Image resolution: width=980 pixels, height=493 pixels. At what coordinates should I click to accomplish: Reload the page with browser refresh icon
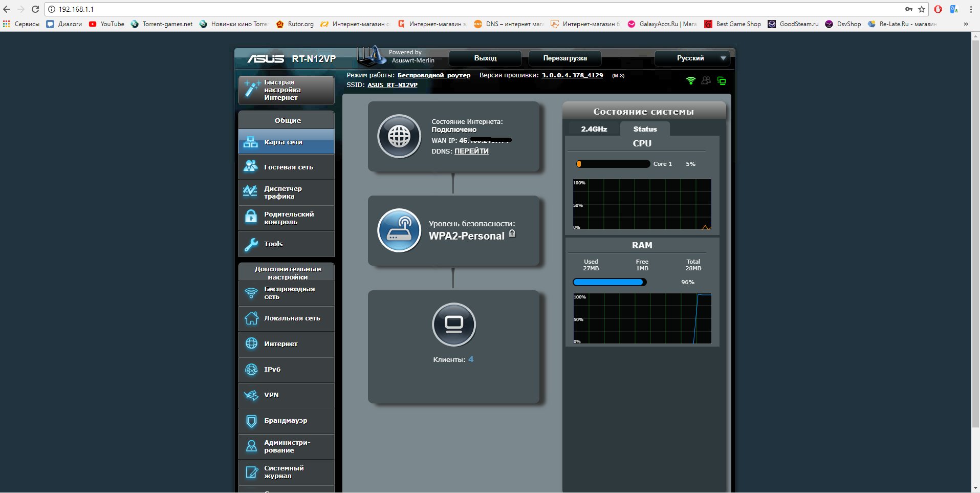click(35, 9)
